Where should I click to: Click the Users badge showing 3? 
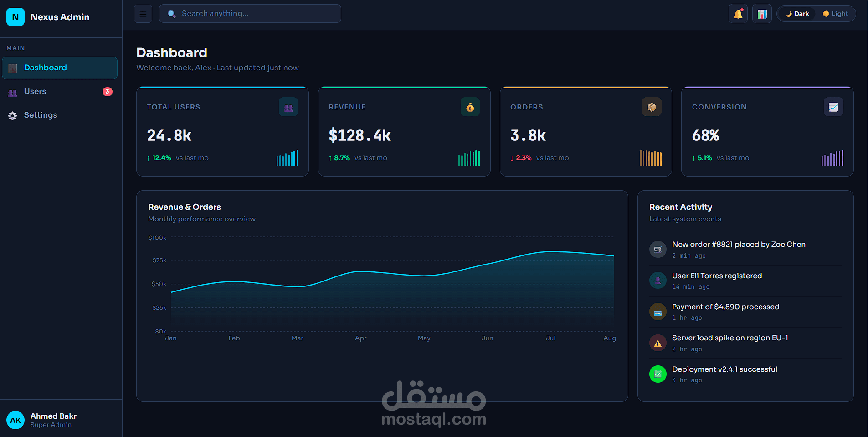tap(108, 92)
